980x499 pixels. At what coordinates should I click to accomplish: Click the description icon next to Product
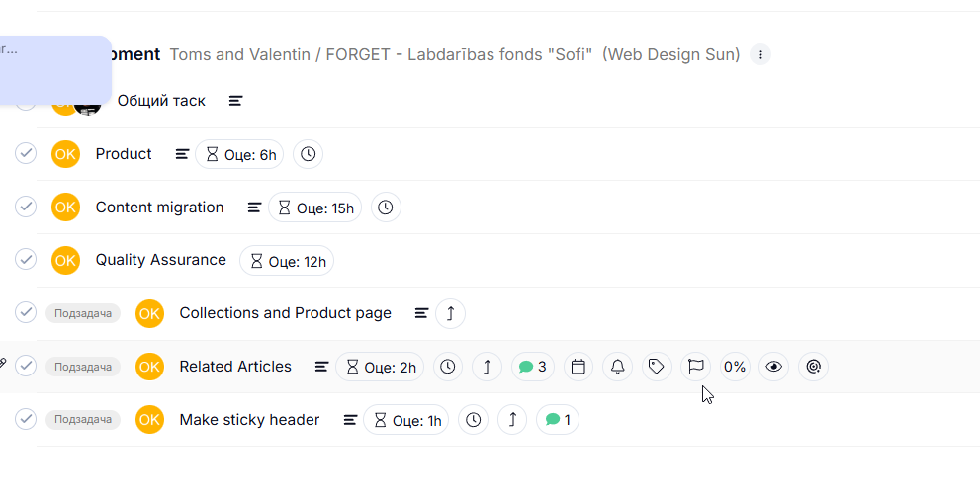(182, 154)
